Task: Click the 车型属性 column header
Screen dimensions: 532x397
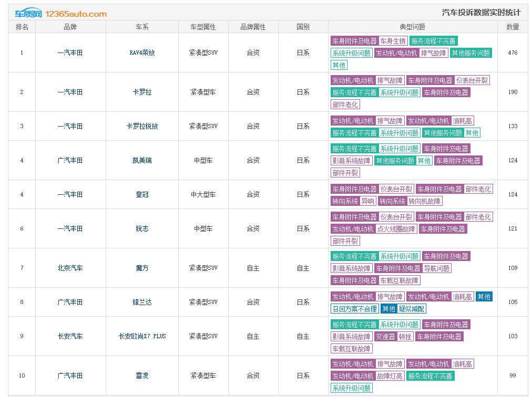Action: pyautogui.click(x=203, y=27)
